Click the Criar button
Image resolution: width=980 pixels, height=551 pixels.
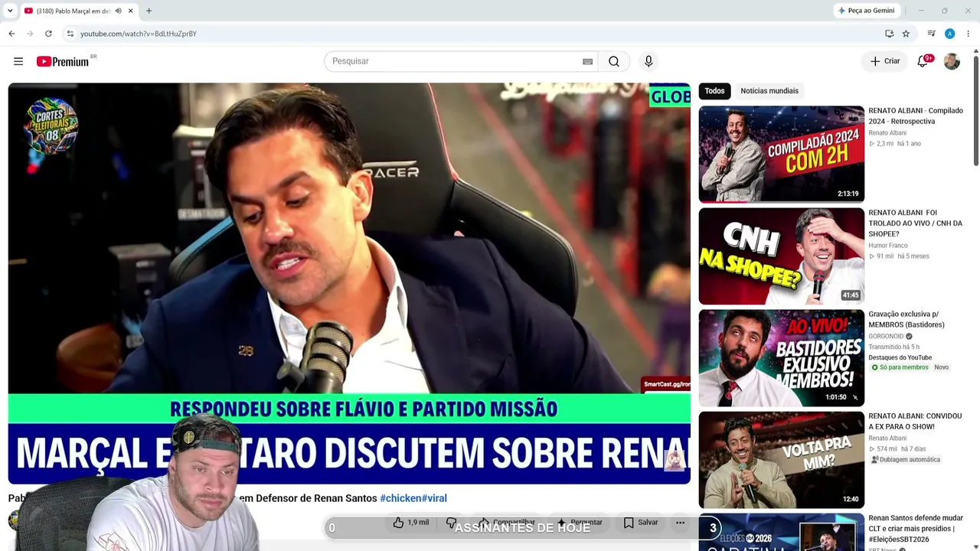pyautogui.click(x=885, y=61)
